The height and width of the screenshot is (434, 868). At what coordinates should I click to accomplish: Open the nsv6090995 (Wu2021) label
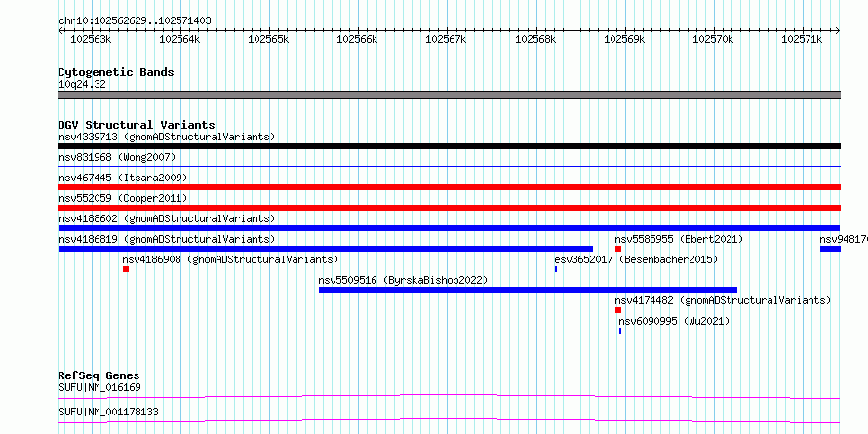coord(674,321)
